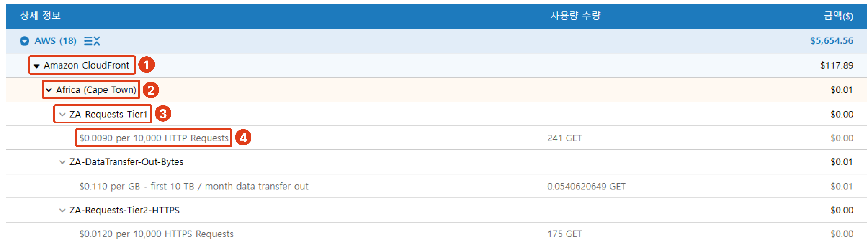Screen dimensions: 868x245
Task: Click the 0.0540620649 GET usage value
Action: pyautogui.click(x=586, y=186)
